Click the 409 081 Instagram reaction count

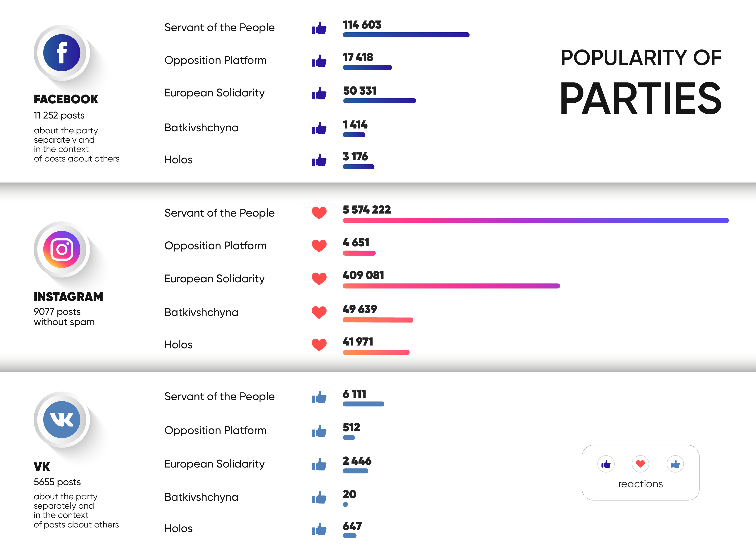coord(363,275)
